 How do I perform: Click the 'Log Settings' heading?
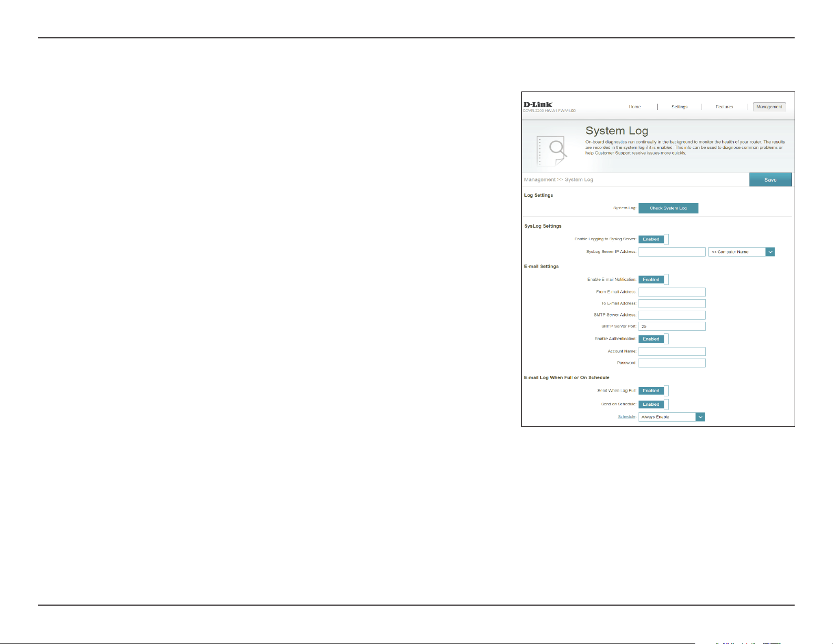pos(539,196)
